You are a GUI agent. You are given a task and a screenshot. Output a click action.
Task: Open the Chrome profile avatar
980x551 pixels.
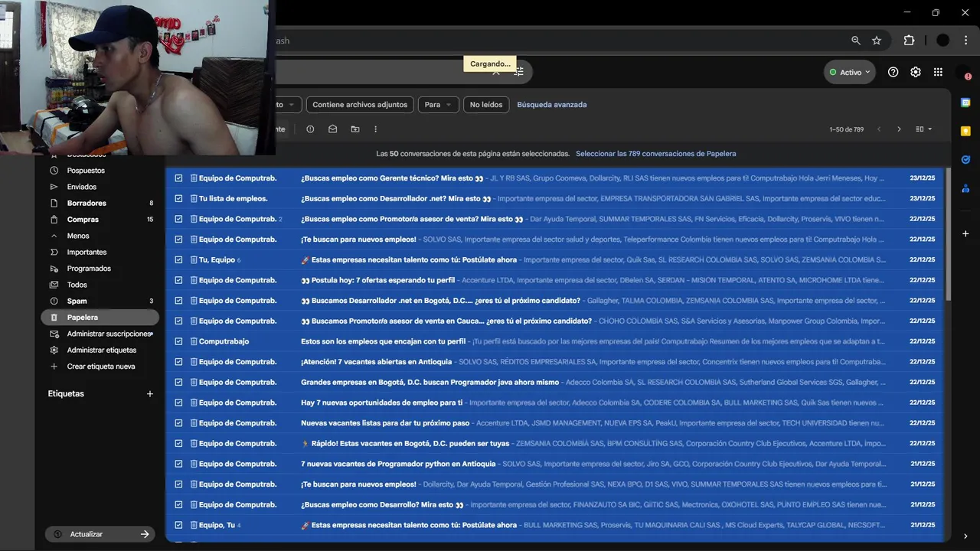click(x=943, y=41)
